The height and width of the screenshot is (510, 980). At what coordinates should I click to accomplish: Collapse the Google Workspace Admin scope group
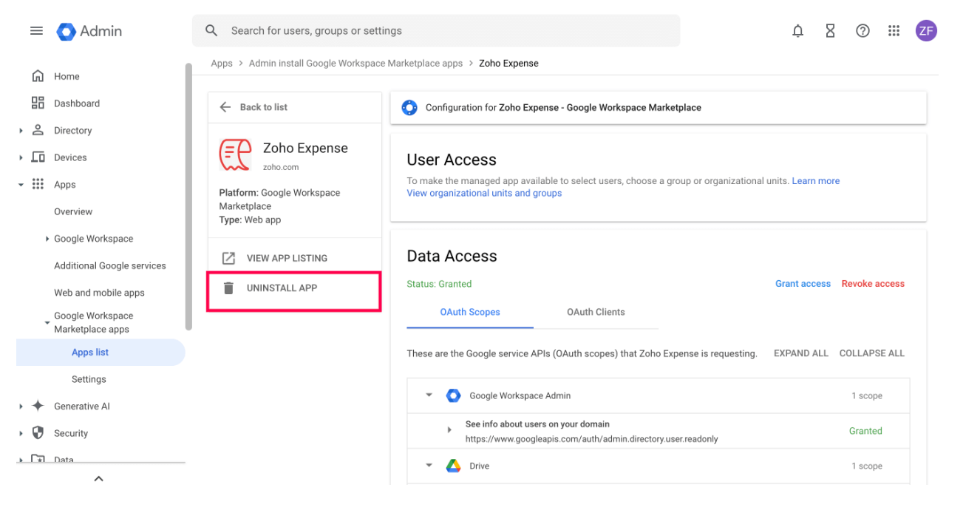coord(429,395)
